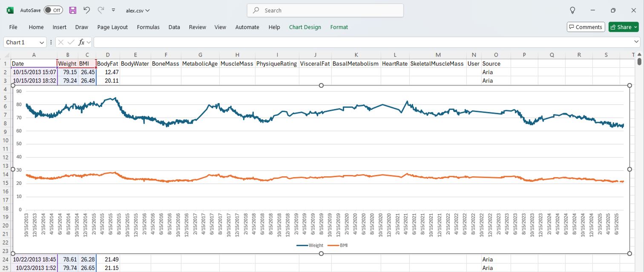Open the Review tab
The image size is (644, 272).
pyautogui.click(x=198, y=27)
